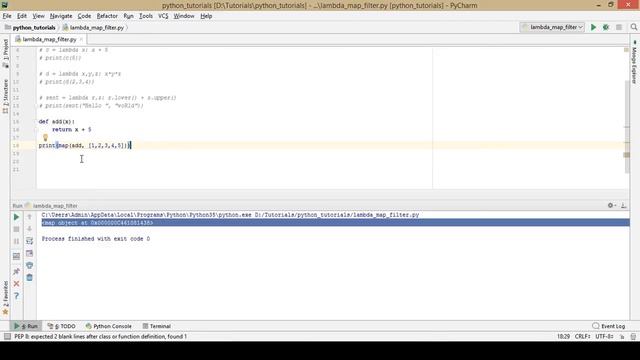Open the Navigate menu
640x360 pixels.
(x=61, y=16)
